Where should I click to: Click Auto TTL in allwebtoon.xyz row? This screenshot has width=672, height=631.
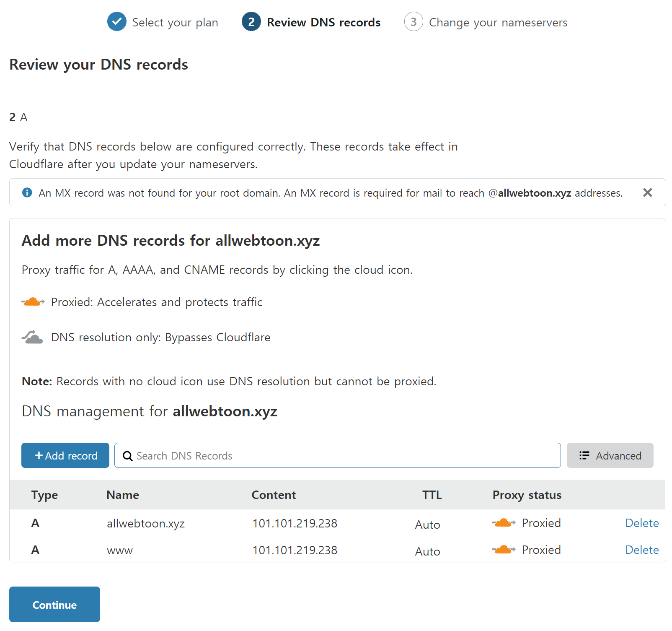point(428,525)
